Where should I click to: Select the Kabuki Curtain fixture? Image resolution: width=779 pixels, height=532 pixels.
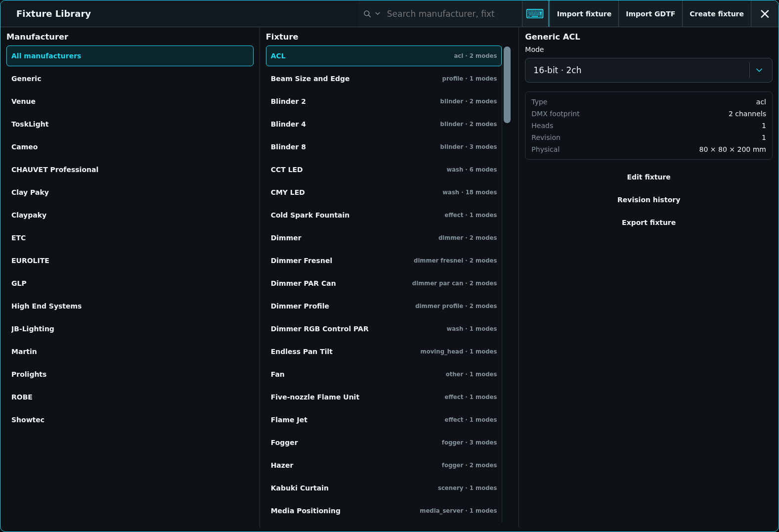tap(384, 488)
